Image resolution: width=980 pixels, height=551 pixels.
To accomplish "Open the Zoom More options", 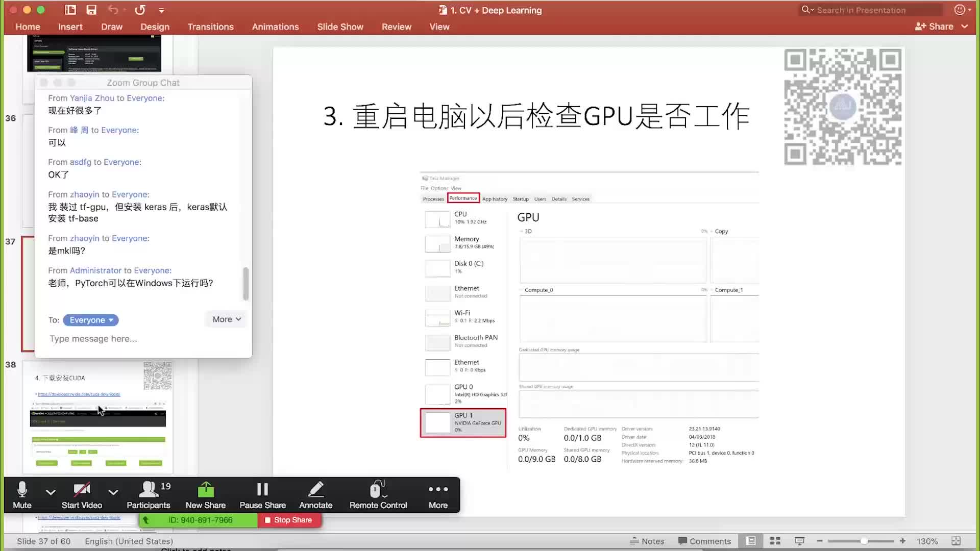I will coord(438,495).
